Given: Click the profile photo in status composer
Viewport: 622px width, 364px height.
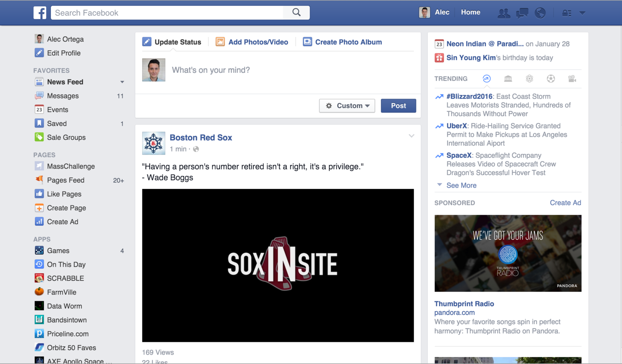Looking at the screenshot, I should (154, 70).
